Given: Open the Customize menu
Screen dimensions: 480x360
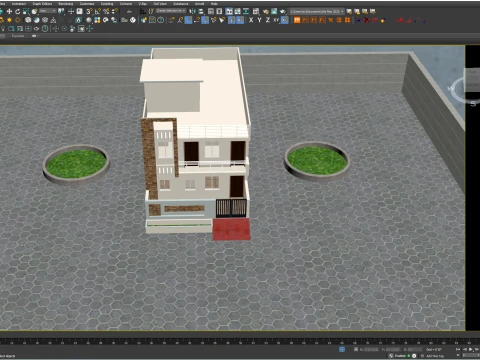Looking at the screenshot, I should [87, 4].
